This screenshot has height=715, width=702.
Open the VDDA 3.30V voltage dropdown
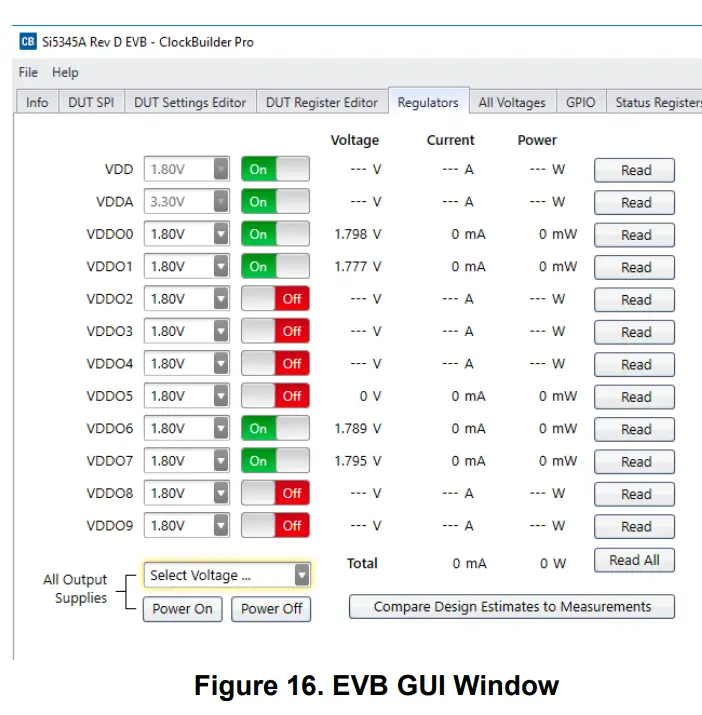pos(187,202)
